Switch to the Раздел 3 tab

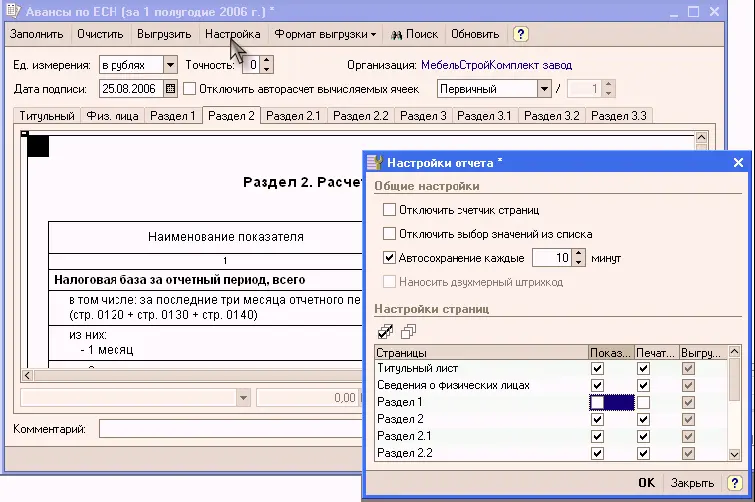[423, 116]
